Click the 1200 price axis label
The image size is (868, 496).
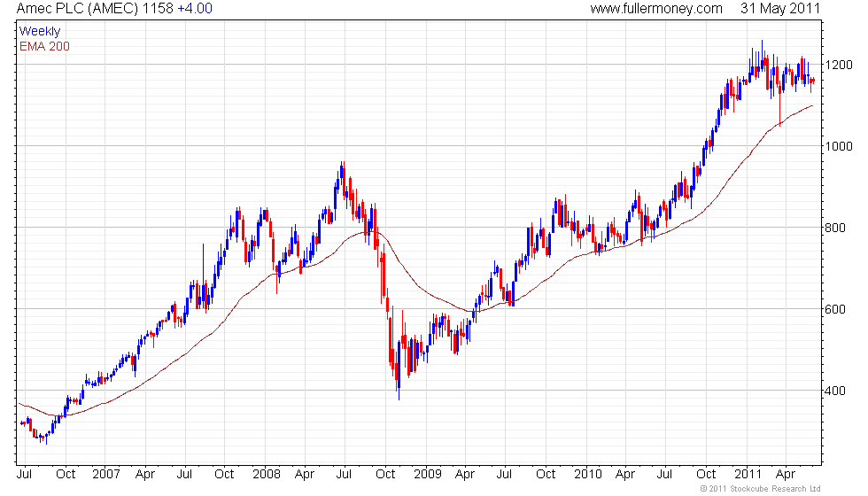click(x=839, y=65)
